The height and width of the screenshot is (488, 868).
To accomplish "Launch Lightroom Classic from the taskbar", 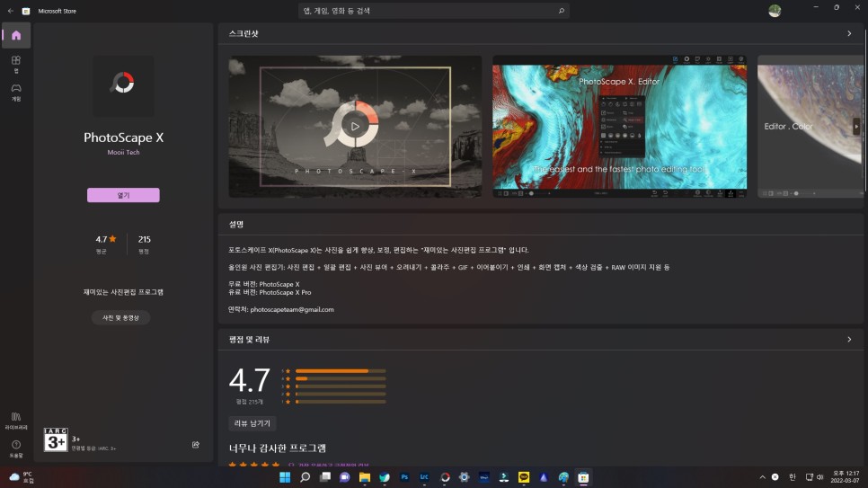I will click(425, 477).
